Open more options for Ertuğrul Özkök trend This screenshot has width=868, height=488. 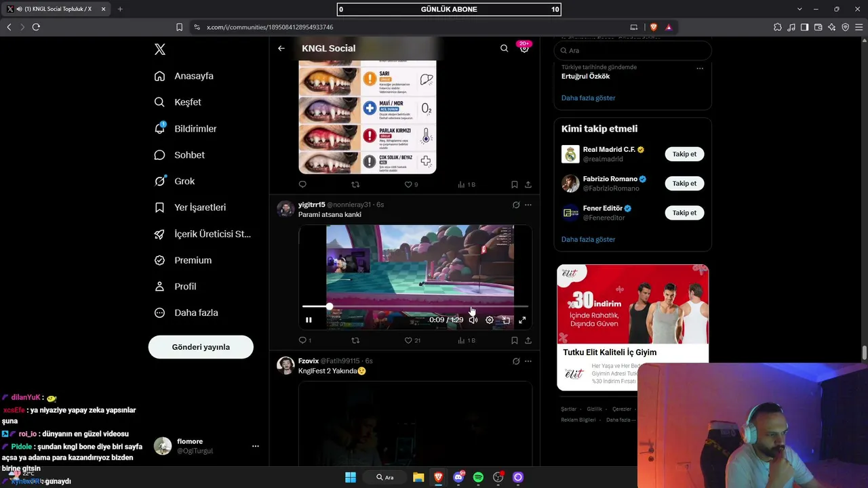click(x=700, y=68)
